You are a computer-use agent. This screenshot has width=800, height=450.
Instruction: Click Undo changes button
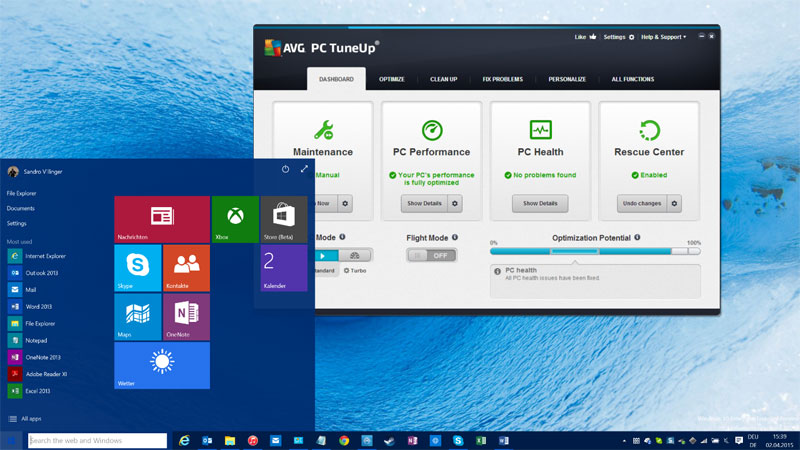[642, 203]
